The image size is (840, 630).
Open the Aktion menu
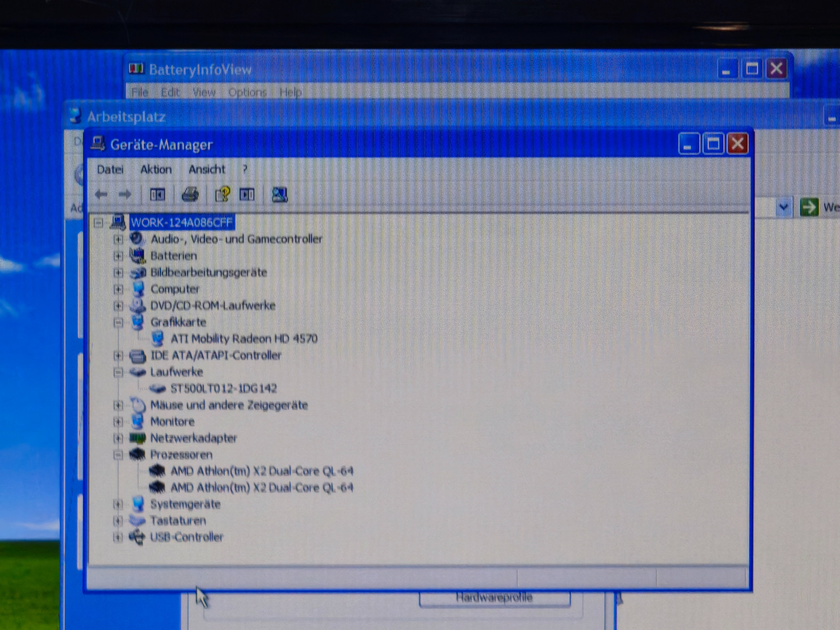tap(156, 170)
